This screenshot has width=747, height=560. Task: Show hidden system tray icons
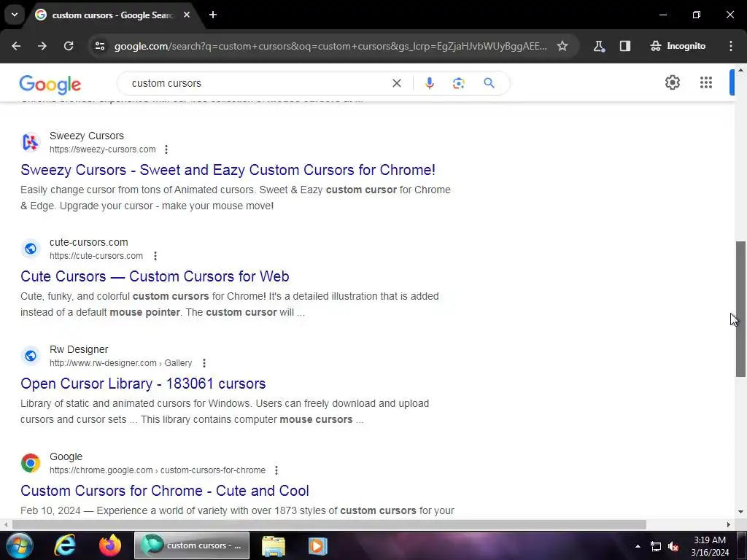coord(638,546)
